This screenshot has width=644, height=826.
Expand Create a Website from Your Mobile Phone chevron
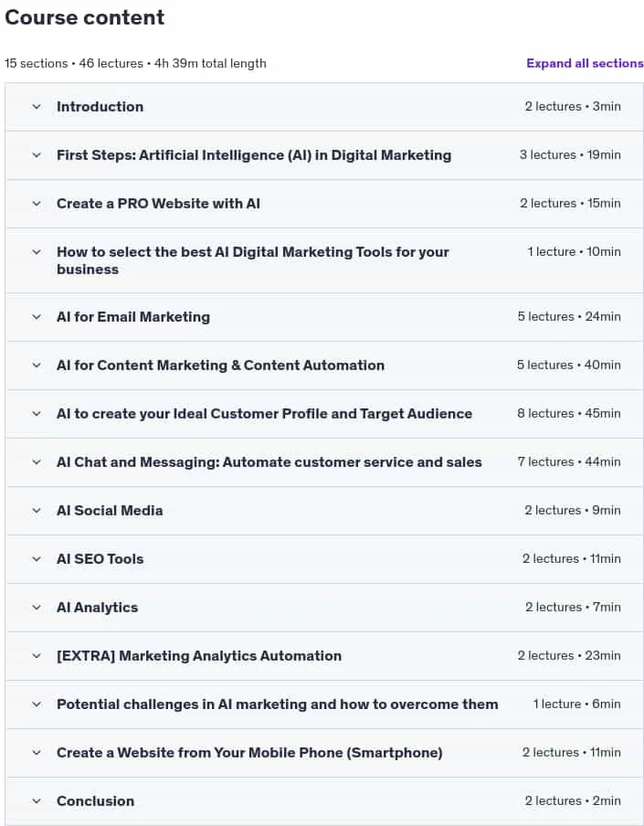coord(37,753)
